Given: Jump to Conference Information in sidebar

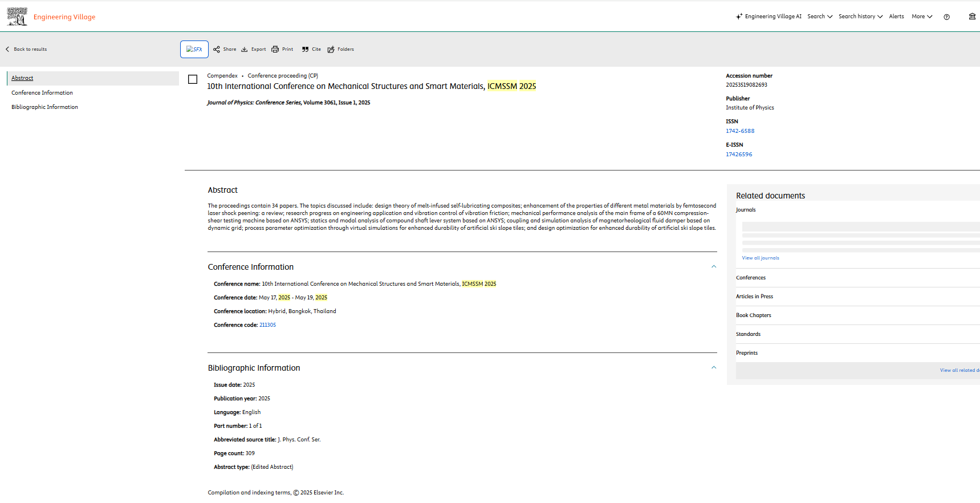Looking at the screenshot, I should [x=42, y=93].
